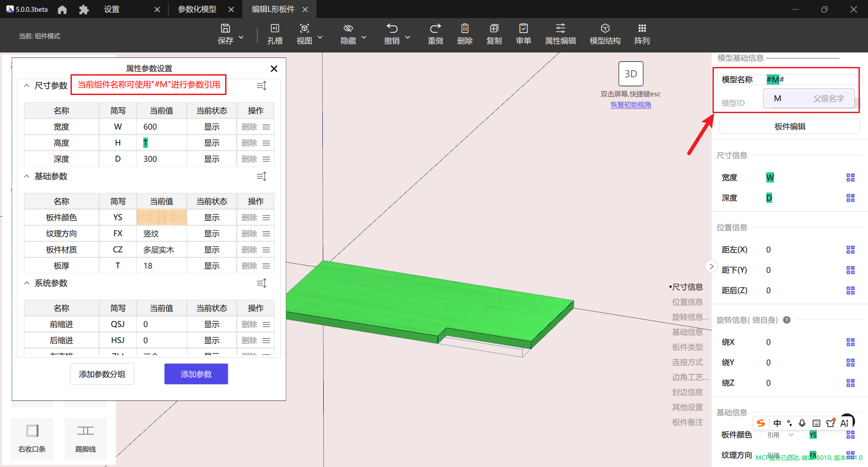Open 模型结构 model structure
This screenshot has width=868, height=467.
605,34
